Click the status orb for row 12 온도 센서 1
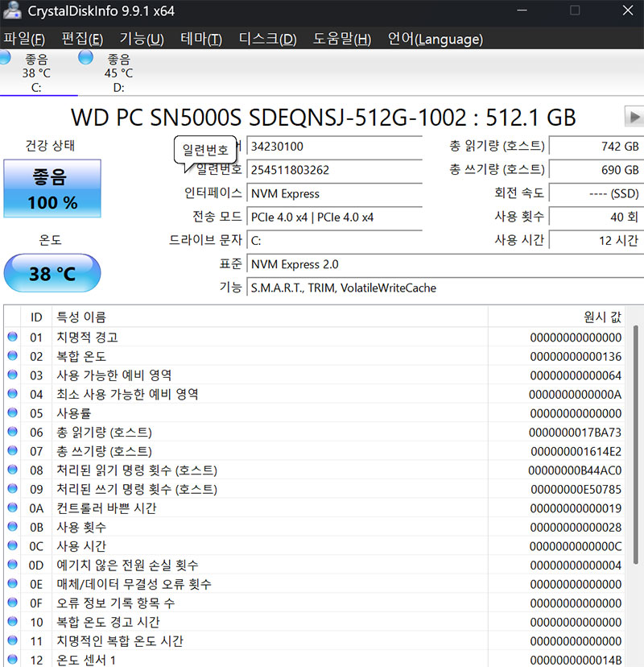This screenshot has width=644, height=667. pyautogui.click(x=12, y=659)
